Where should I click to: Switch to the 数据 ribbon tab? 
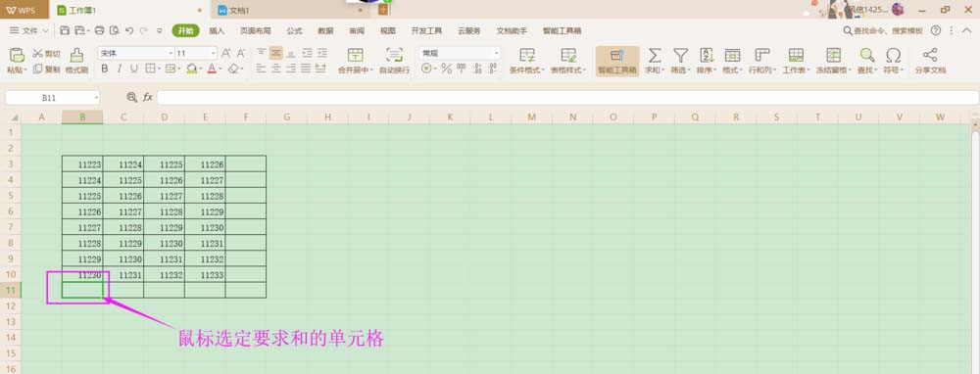(x=325, y=30)
